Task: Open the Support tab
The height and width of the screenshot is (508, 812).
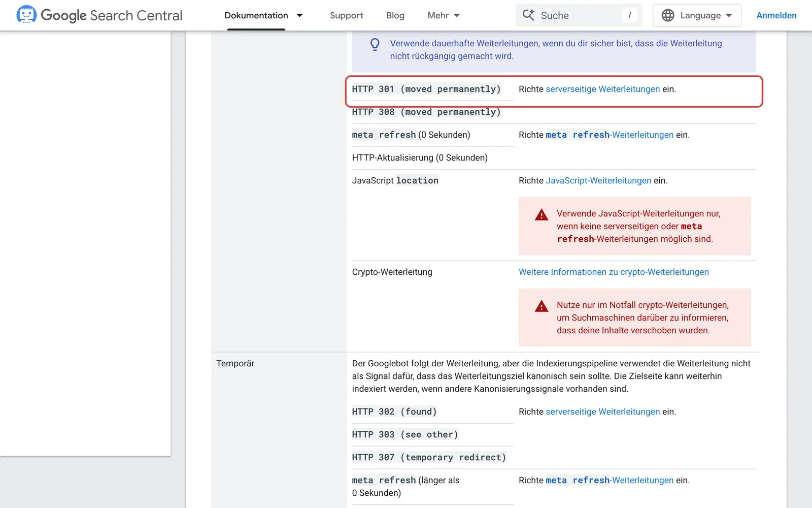Action: (x=347, y=15)
